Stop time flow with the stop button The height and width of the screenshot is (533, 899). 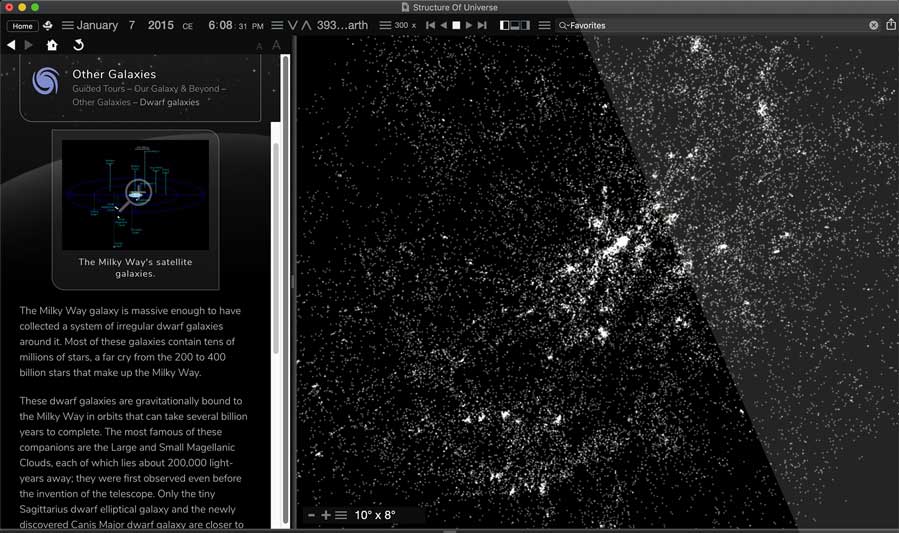tap(456, 25)
